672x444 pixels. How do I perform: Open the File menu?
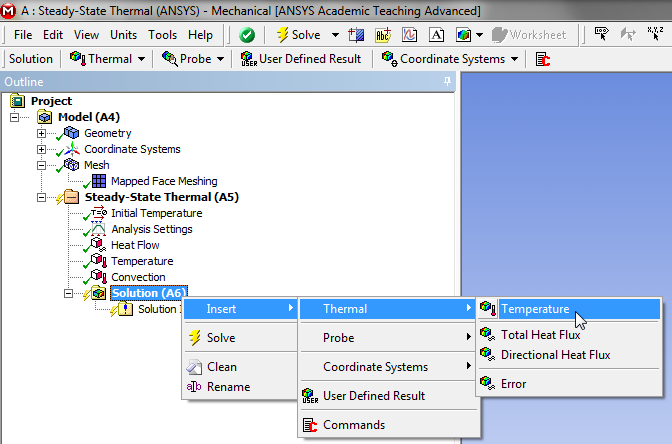coord(23,35)
